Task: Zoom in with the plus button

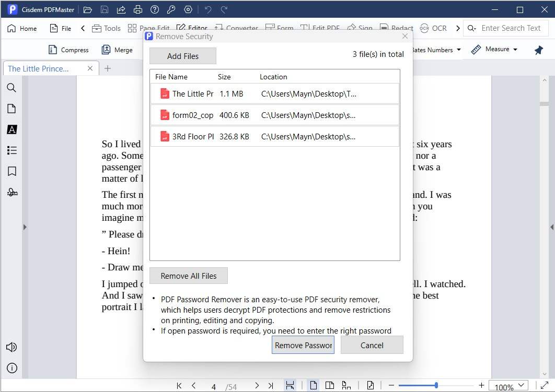Action: [x=481, y=385]
